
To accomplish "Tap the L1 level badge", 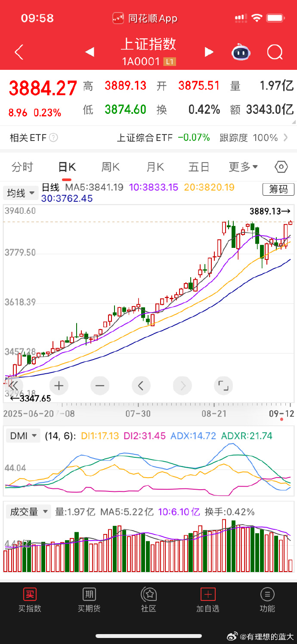I will [x=170, y=62].
